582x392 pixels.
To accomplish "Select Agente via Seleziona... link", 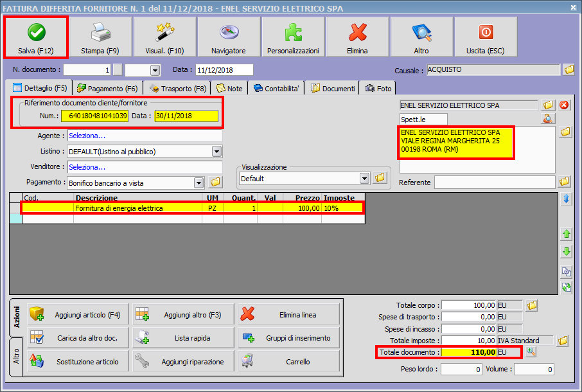I will coord(87,136).
